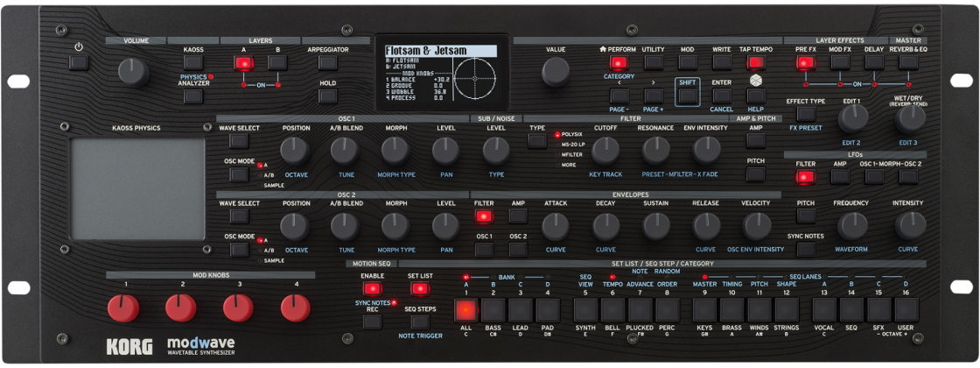This screenshot has width=980, height=368.
Task: Click the VALUE knob
Action: [556, 72]
